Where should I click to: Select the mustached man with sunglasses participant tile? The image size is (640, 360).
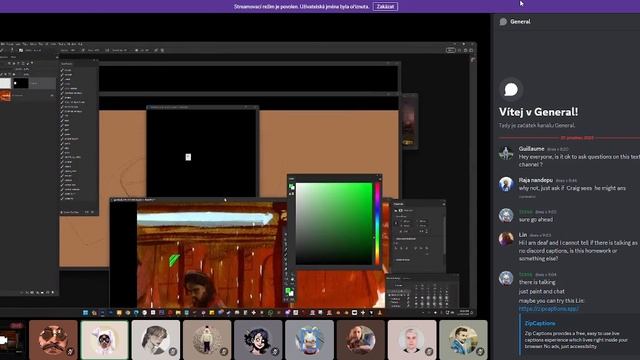(53, 340)
